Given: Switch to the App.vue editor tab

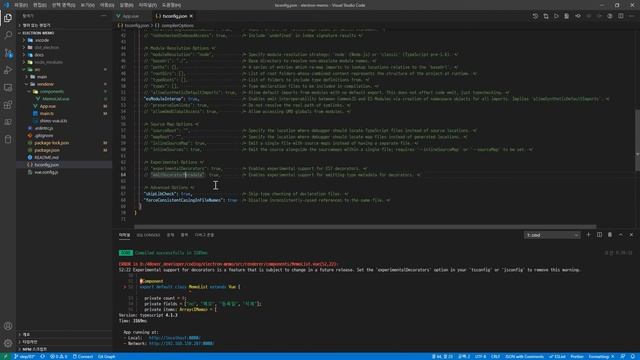Looking at the screenshot, I should (x=131, y=16).
